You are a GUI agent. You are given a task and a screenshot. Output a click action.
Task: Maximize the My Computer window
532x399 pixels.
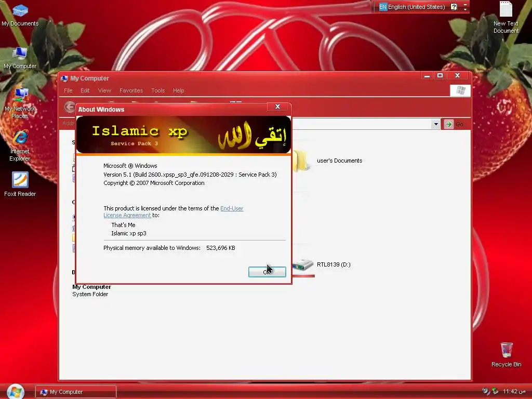[440, 75]
